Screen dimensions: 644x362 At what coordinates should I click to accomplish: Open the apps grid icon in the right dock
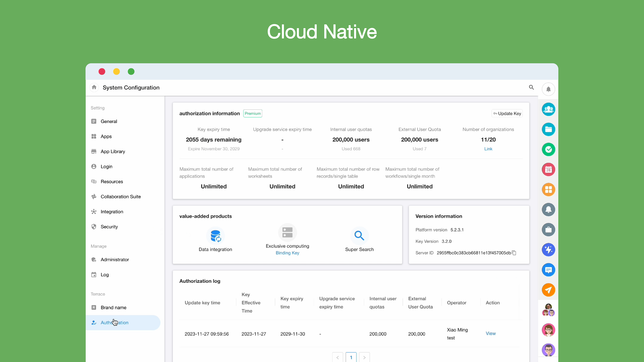pyautogui.click(x=549, y=190)
